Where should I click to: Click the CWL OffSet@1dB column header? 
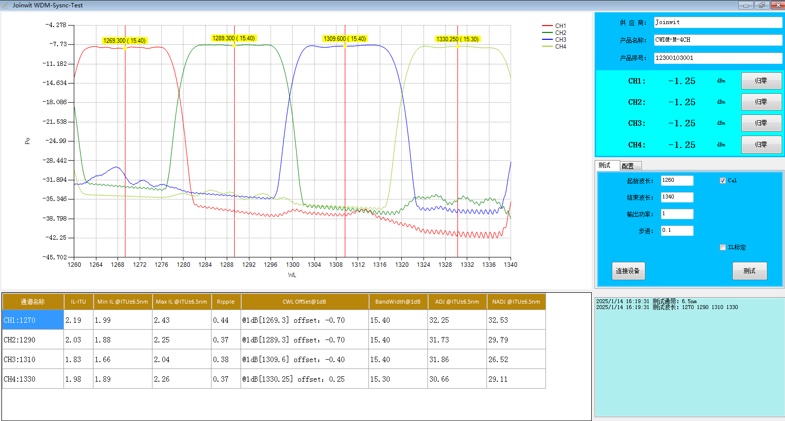click(305, 302)
